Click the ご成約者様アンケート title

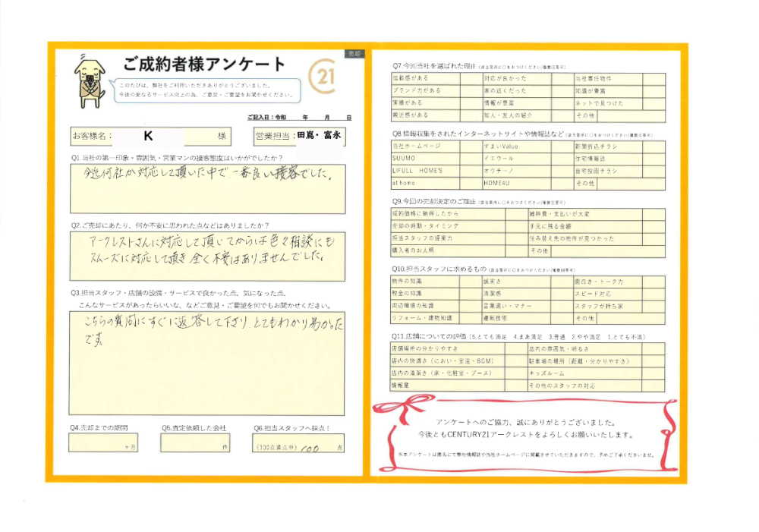[x=205, y=64]
